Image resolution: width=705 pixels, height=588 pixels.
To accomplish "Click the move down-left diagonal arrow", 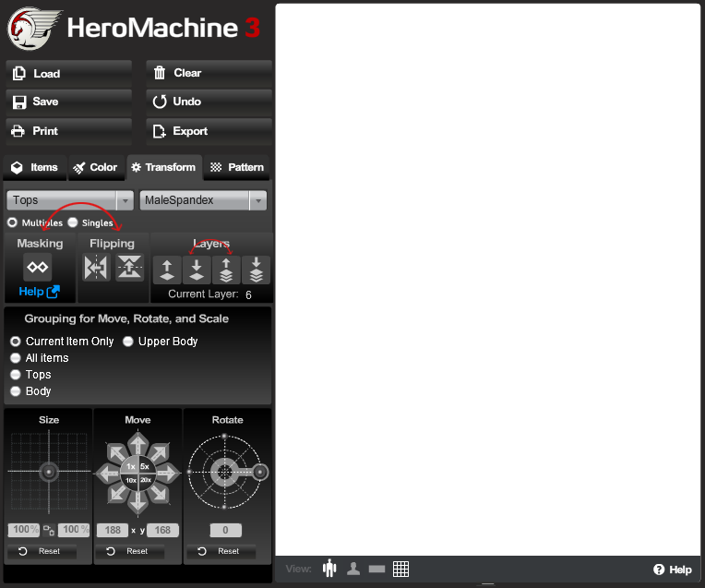I will [117, 494].
